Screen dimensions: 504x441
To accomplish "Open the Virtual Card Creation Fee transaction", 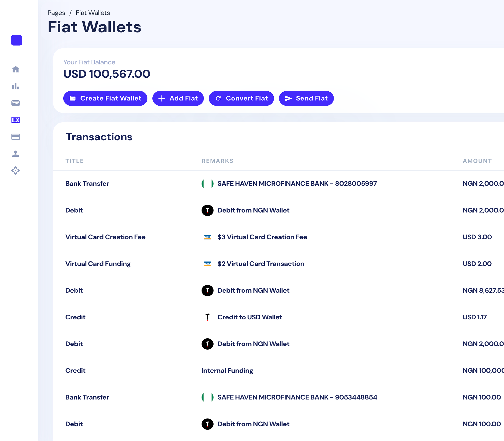I will pos(105,237).
